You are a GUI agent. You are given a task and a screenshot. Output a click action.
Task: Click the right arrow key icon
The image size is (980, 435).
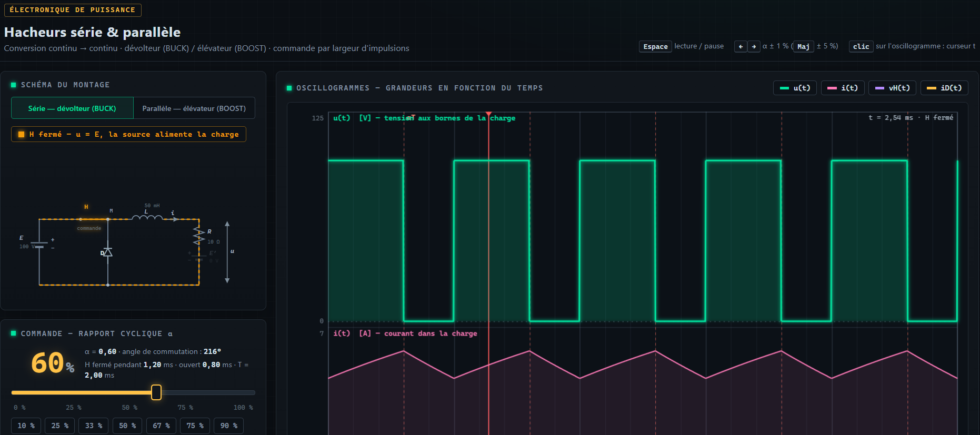coord(754,46)
